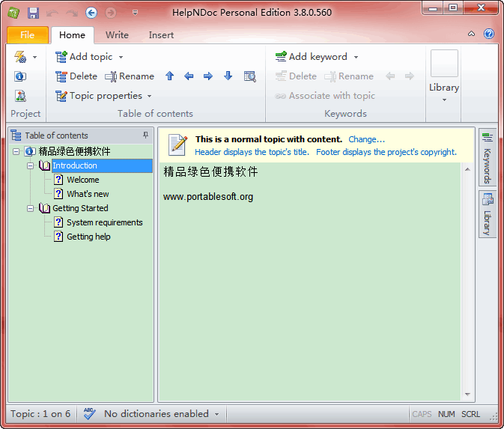
Task: Select the System requirements topic
Action: (104, 222)
